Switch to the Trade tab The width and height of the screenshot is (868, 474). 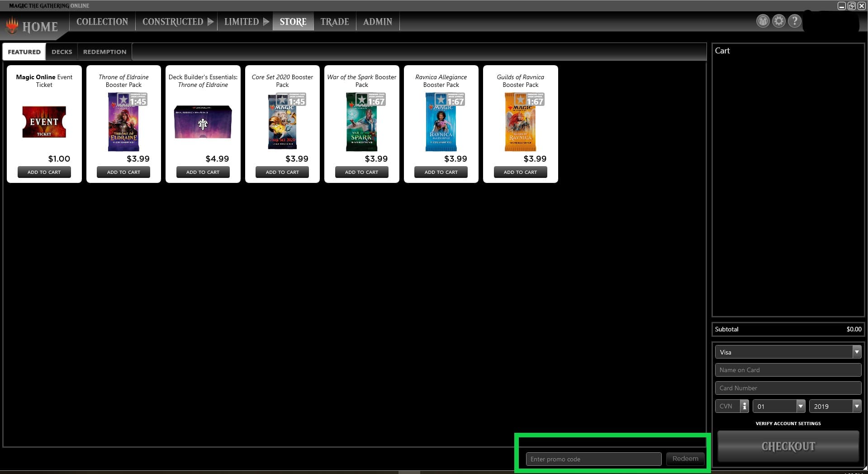[x=335, y=22]
